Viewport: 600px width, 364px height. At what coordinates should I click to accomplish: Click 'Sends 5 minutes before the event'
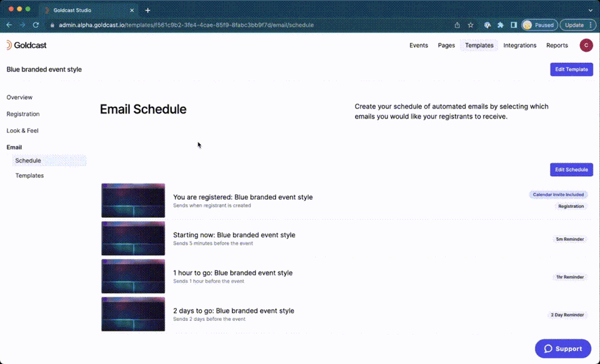212,243
